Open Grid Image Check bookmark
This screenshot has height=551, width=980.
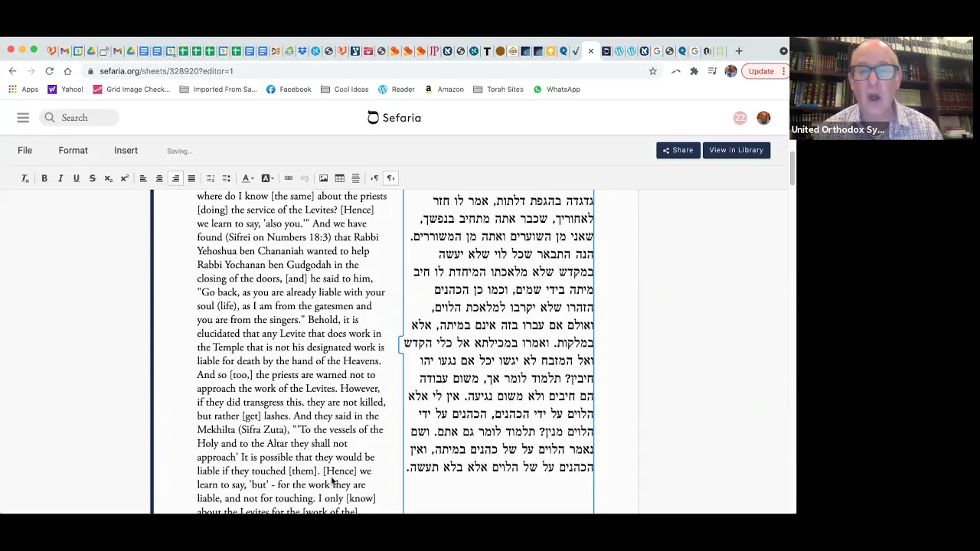131,90
